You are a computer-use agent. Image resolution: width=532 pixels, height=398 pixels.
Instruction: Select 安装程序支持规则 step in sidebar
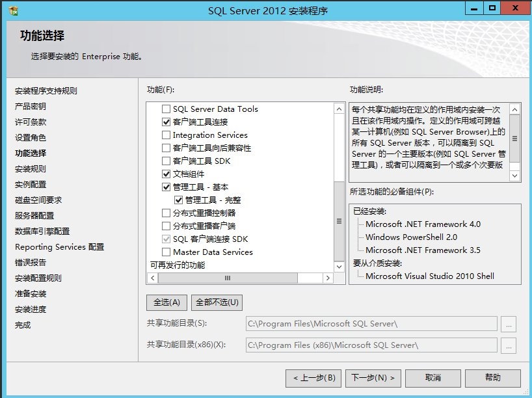46,90
